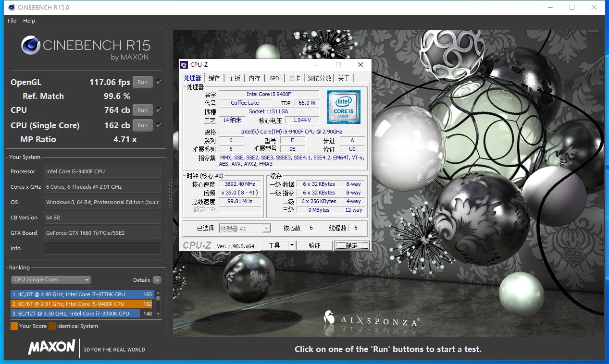Viewport: 609px width, 364px height.
Task: Click the multiplier value x 39.0 (8 - 41)
Action: 240,193
